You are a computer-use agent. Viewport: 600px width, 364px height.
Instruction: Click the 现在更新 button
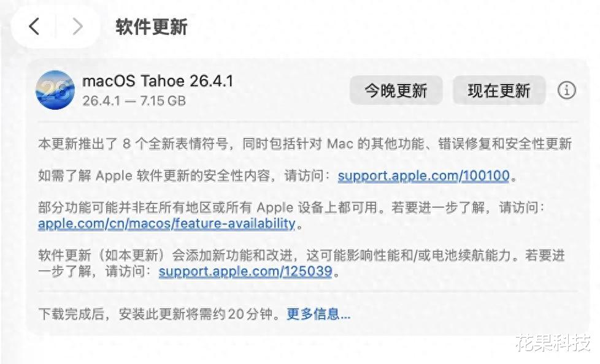tap(498, 91)
